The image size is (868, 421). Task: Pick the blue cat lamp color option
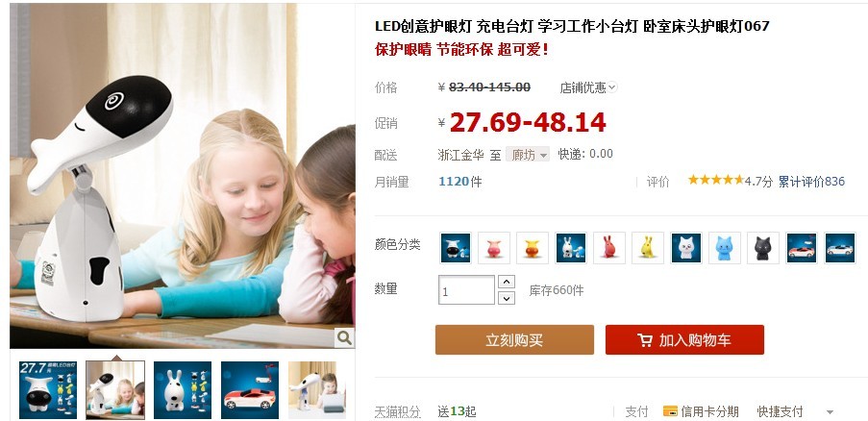pyautogui.click(x=725, y=248)
